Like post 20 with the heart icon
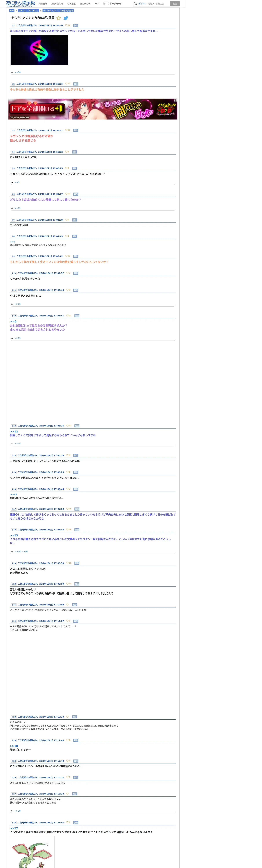This screenshot has height=868, width=262. (x=67, y=584)
